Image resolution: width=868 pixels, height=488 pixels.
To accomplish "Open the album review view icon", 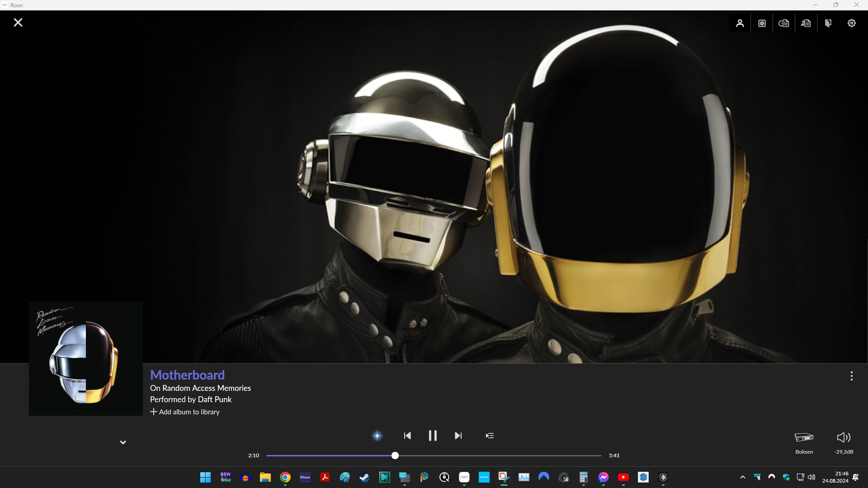I will click(784, 23).
